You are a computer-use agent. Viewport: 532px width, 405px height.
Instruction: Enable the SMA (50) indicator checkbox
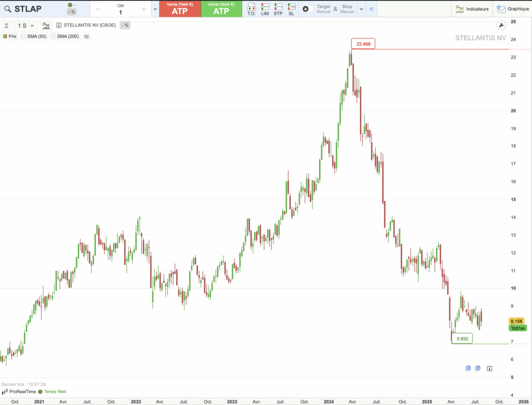point(24,36)
